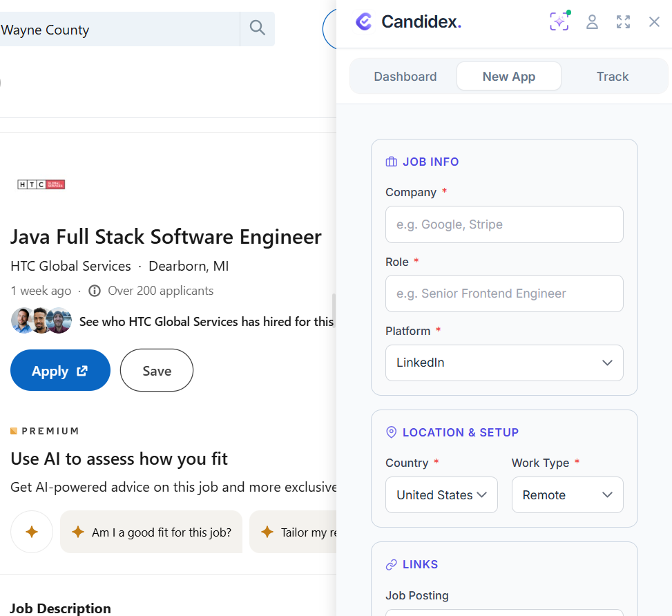
Task: Click the 'Dearborn, MI' location text
Action: (x=189, y=266)
